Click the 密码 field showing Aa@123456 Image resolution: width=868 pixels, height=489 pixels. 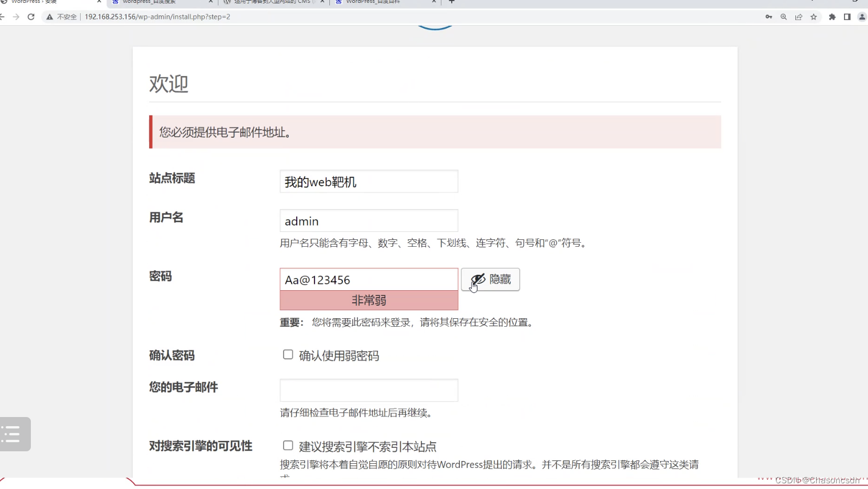coord(369,279)
